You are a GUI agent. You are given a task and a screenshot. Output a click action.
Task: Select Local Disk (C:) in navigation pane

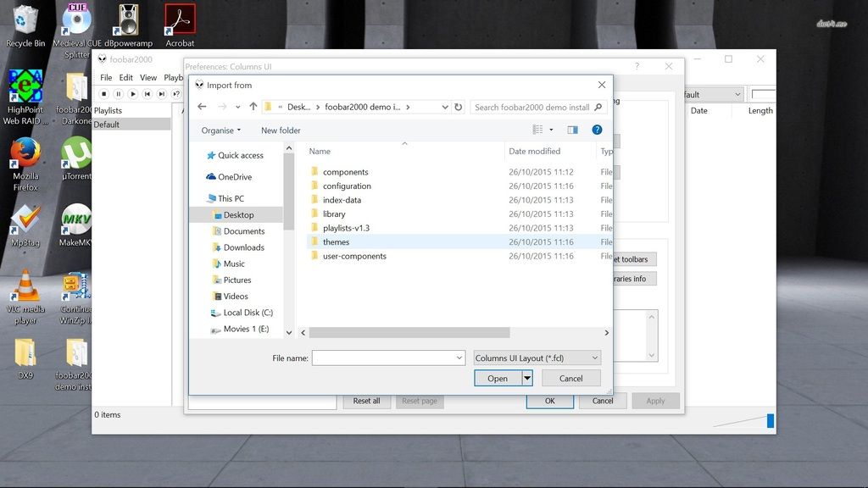pyautogui.click(x=242, y=313)
